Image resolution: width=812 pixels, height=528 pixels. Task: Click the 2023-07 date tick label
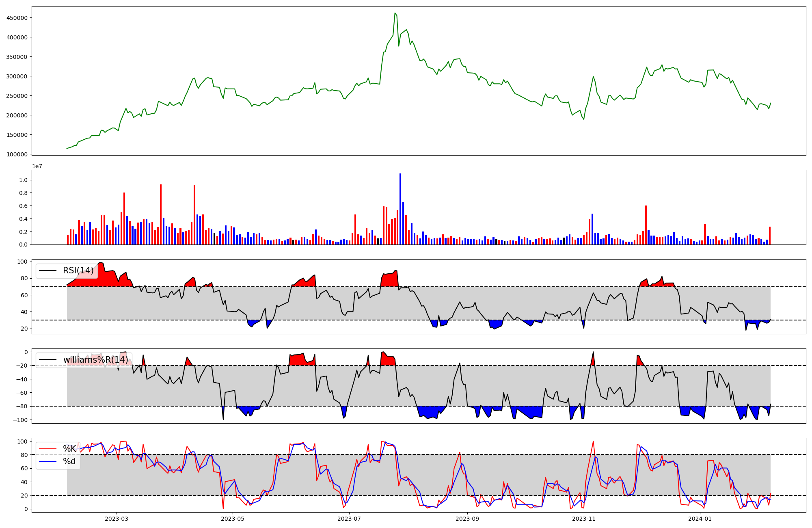349,519
